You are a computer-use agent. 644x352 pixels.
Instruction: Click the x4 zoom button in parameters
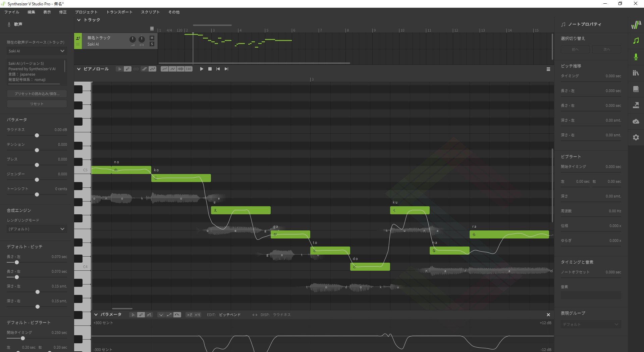tap(197, 315)
